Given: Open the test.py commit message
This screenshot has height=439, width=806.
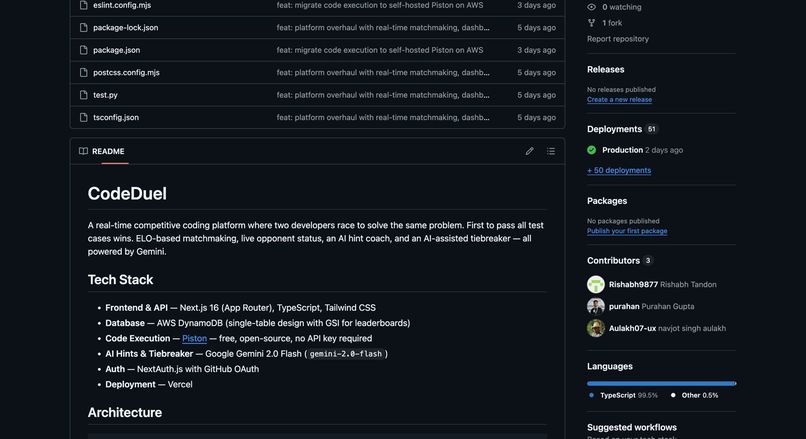Looking at the screenshot, I should (x=383, y=95).
